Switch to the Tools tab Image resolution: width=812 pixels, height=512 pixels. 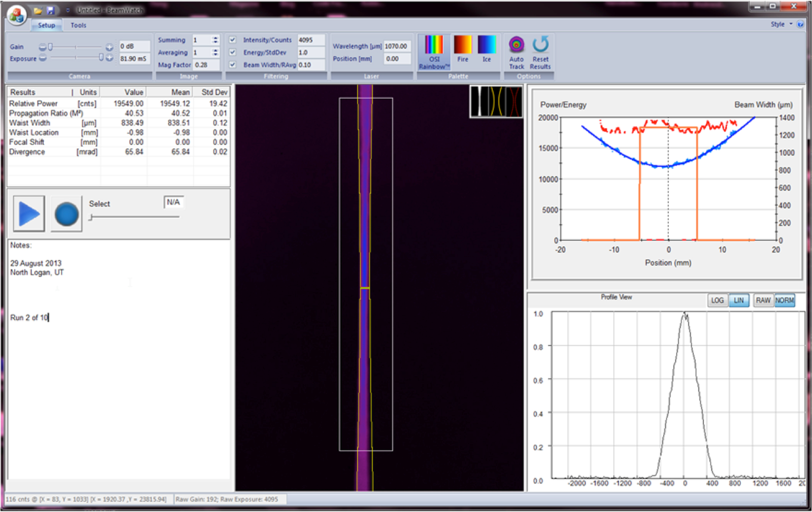tap(78, 25)
